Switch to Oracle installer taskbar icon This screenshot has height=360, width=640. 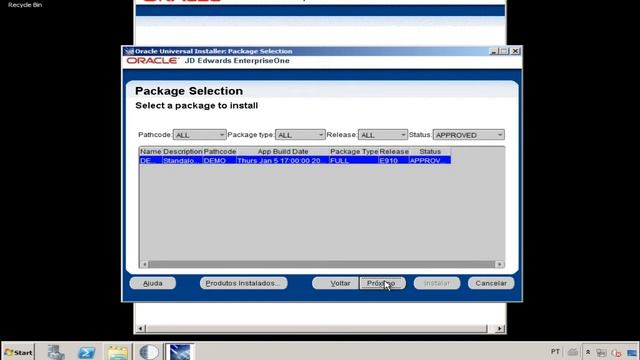pyautogui.click(x=180, y=352)
